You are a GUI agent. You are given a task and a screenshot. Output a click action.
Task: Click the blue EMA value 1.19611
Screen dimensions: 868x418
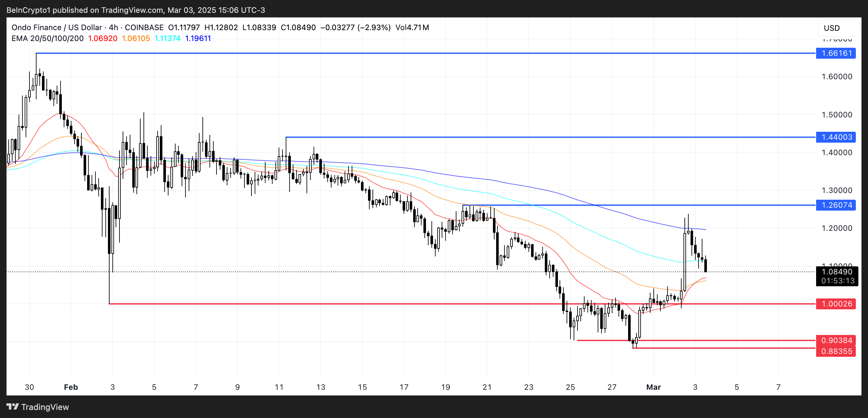point(198,38)
